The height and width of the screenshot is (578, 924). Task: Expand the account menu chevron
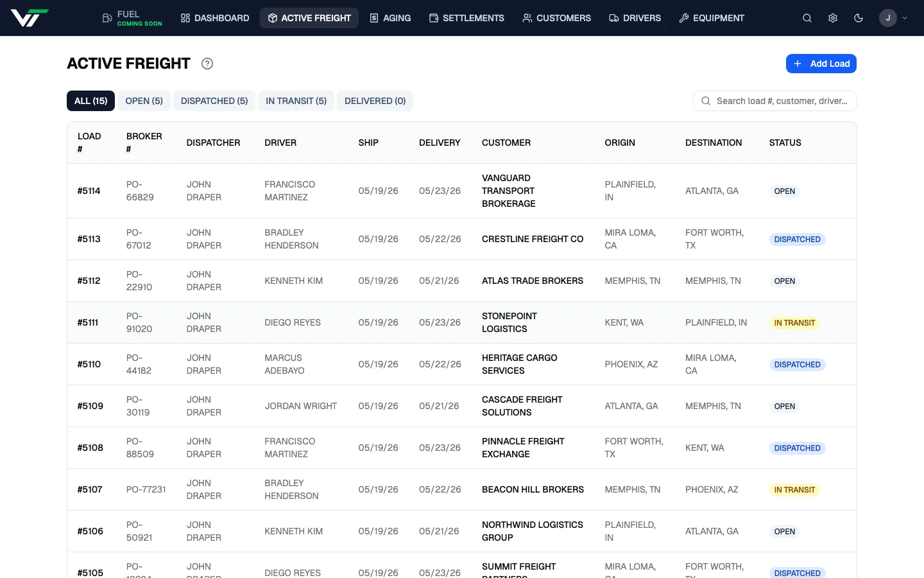(x=905, y=18)
